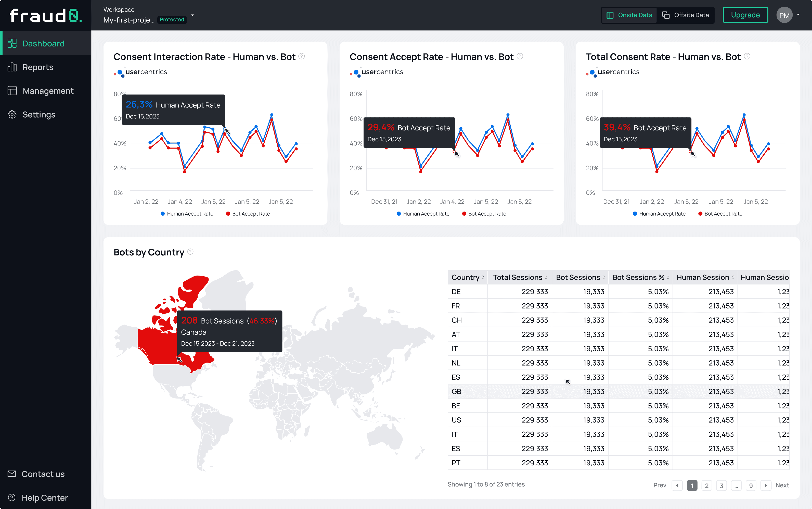This screenshot has height=509, width=812.
Task: Click Next pagination link
Action: (782, 486)
